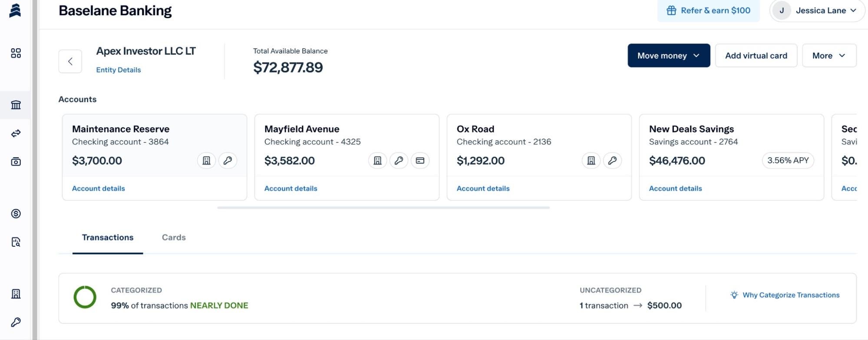Click the card icon on Mayfield Avenue account
868x340 pixels.
(x=420, y=161)
